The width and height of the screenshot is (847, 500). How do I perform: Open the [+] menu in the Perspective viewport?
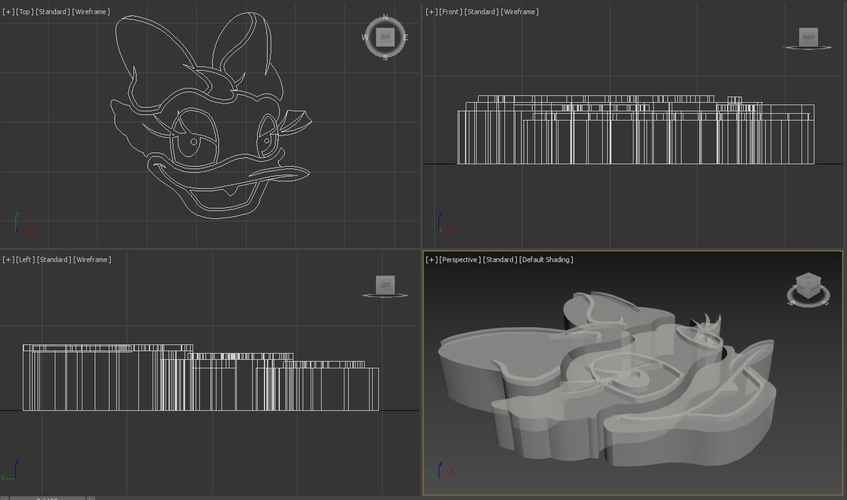(432, 259)
